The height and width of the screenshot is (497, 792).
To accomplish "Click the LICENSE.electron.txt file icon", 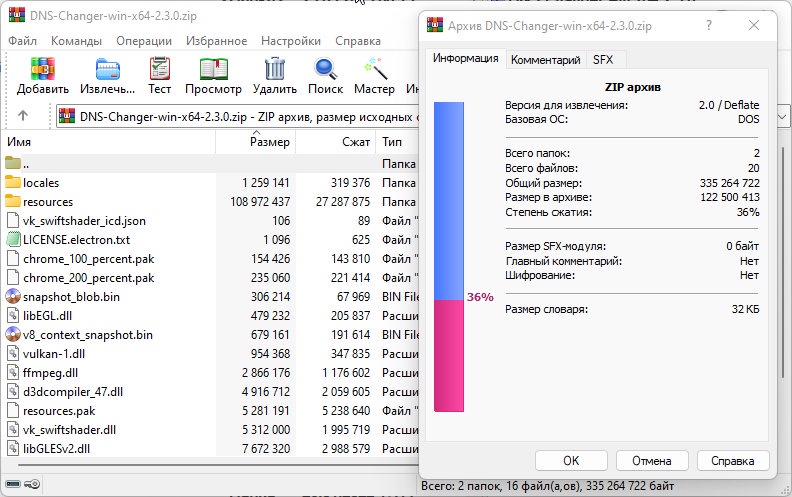I will [13, 239].
